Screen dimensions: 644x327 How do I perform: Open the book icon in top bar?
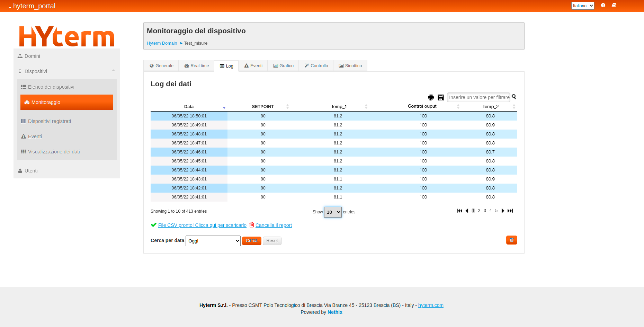pos(614,6)
